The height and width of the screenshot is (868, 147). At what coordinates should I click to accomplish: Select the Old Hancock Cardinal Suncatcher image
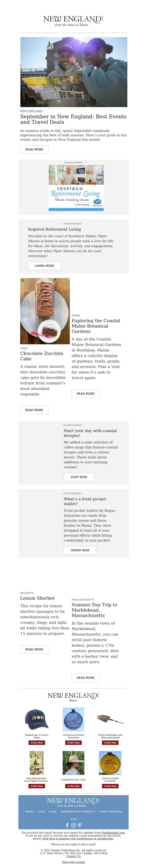[x=73, y=719]
